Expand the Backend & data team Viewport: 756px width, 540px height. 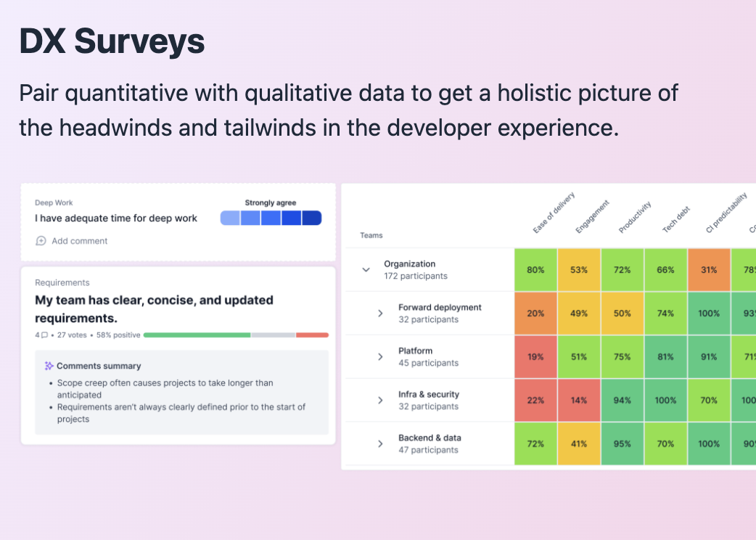380,444
